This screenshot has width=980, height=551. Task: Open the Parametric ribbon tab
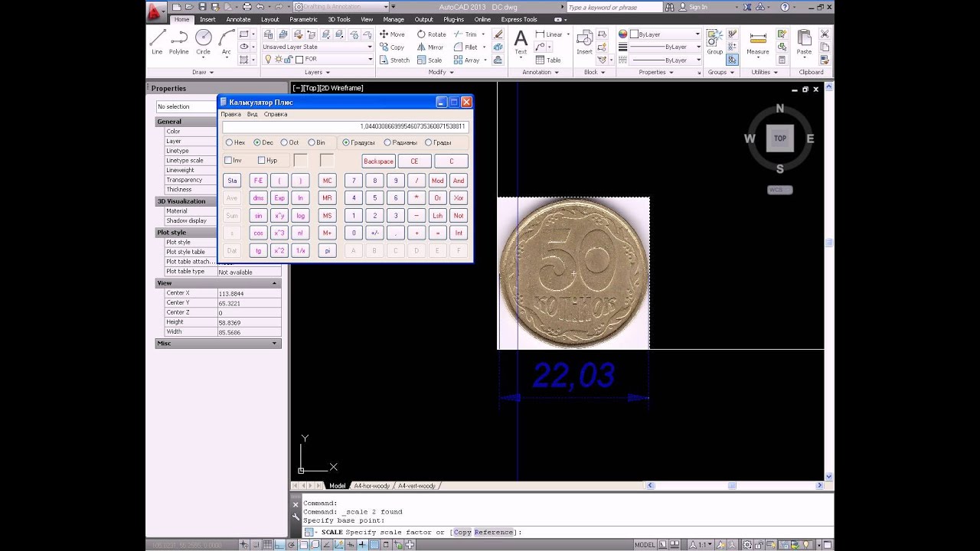tap(303, 19)
